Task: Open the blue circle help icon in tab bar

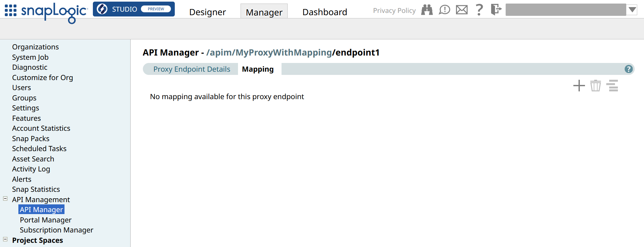Action: (x=629, y=69)
